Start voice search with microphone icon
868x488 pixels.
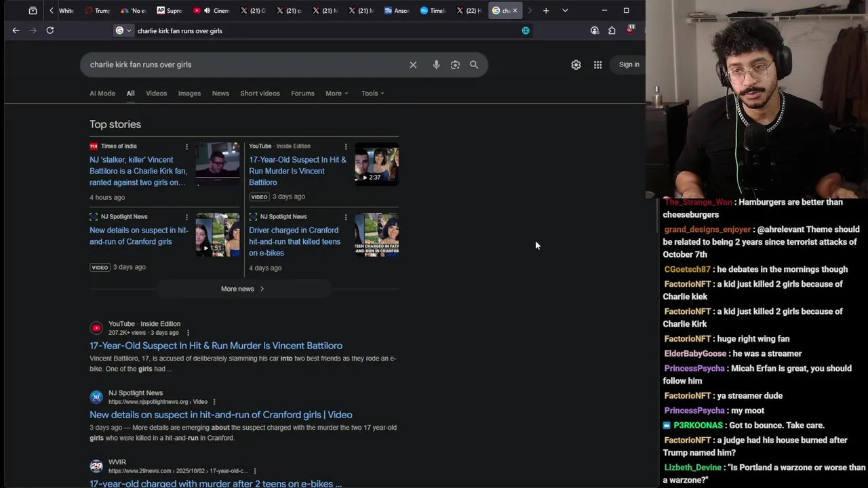click(436, 65)
